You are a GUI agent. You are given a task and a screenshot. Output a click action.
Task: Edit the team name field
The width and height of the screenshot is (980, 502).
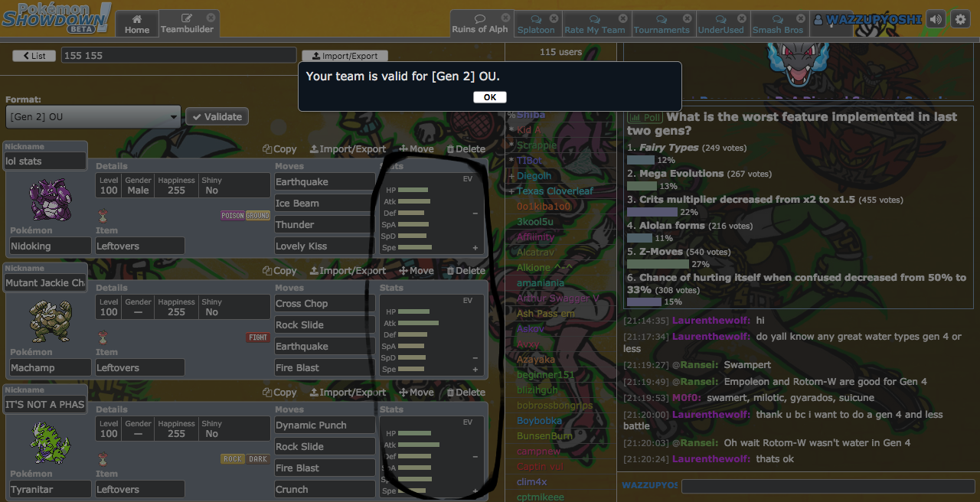(x=178, y=55)
